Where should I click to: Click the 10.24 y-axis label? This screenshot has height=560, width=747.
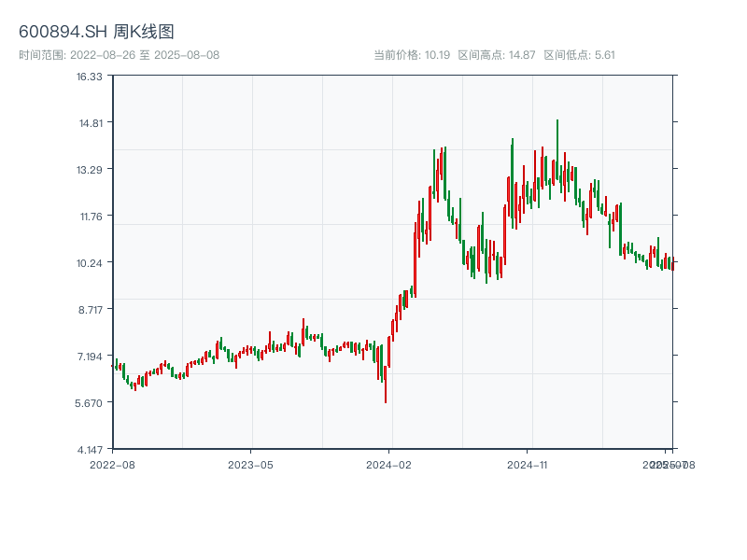(x=90, y=262)
